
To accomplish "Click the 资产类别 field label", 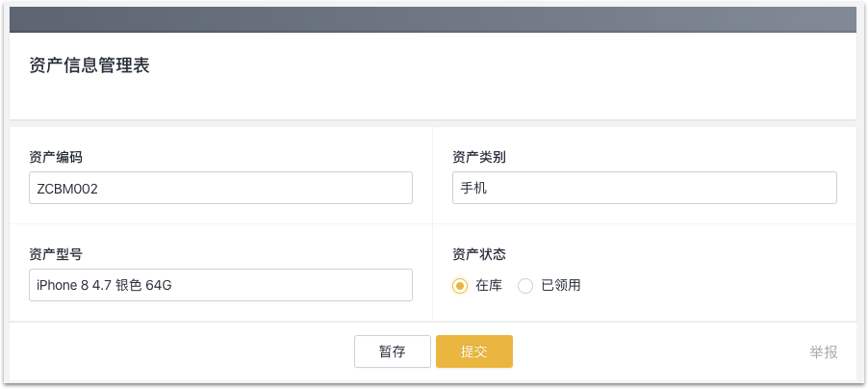I will click(479, 158).
